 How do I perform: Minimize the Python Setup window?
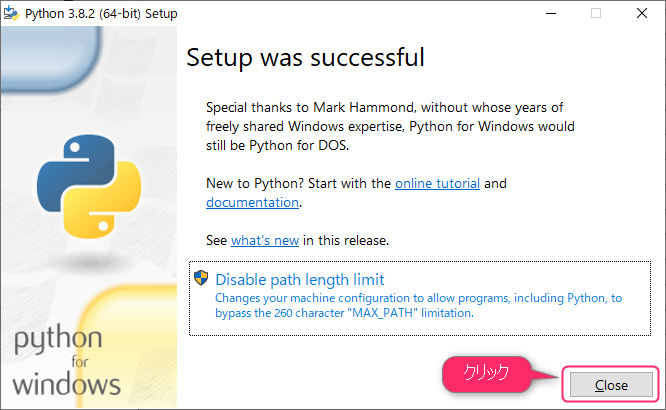click(x=551, y=14)
